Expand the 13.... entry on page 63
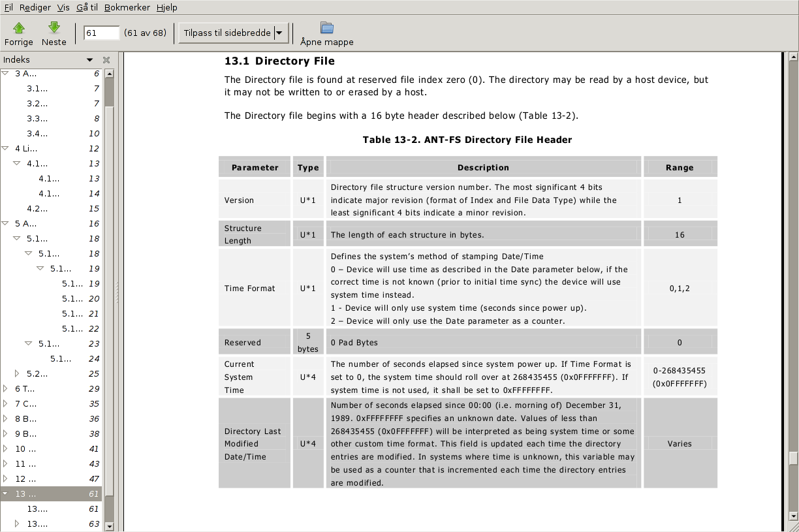The image size is (799, 532). [17, 524]
